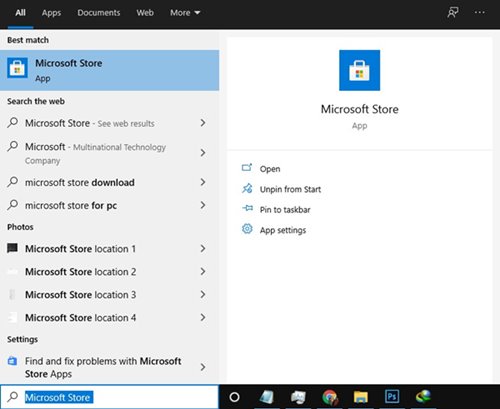Click photo thumbnail for Microsoft Store location 1
Image resolution: width=500 pixels, height=409 pixels.
tap(12, 248)
